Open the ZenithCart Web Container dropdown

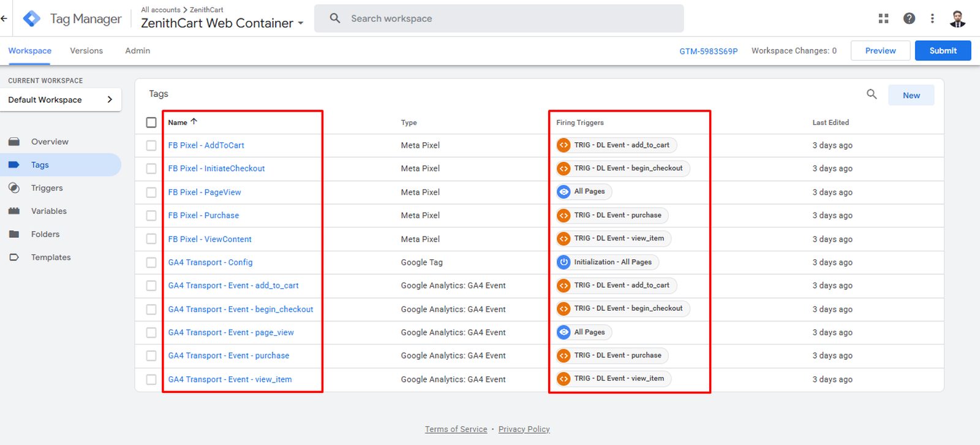(222, 23)
